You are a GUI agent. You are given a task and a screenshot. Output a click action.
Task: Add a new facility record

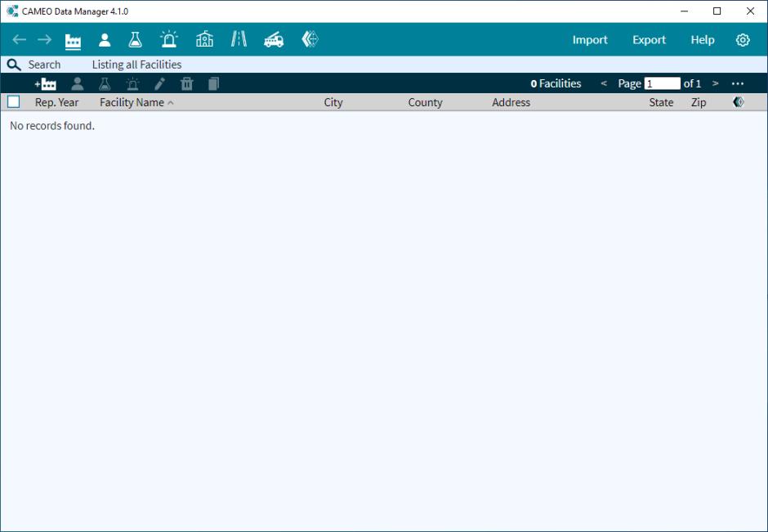click(46, 84)
